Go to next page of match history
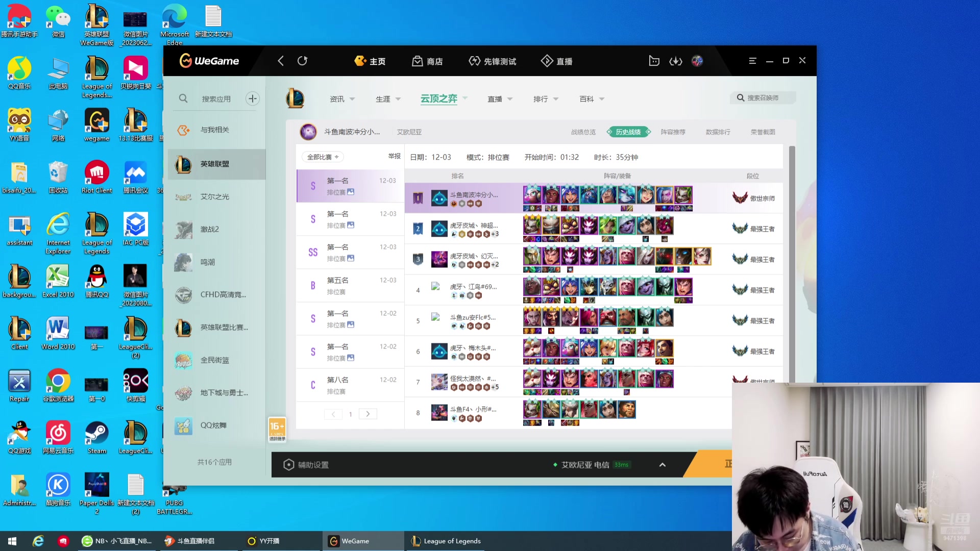This screenshot has width=980, height=551. [x=367, y=414]
